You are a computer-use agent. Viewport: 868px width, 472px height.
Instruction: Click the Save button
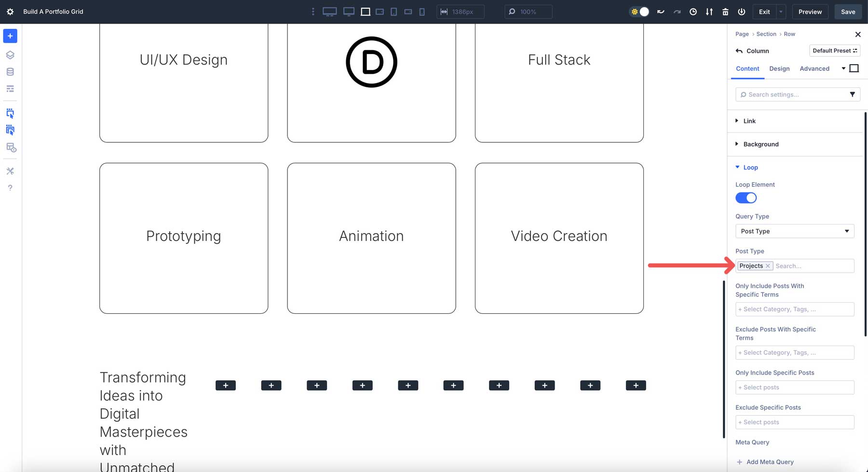point(848,11)
